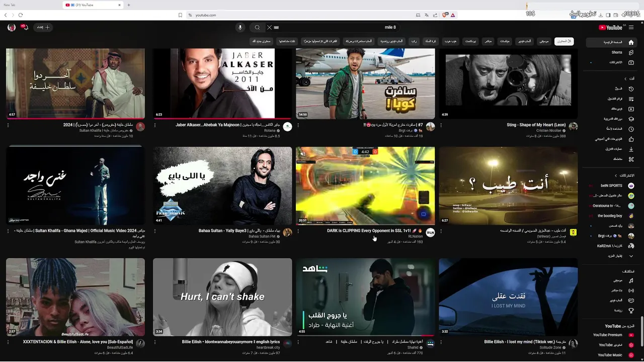
Task: Open RLNation channel avatar
Action: 430,232
